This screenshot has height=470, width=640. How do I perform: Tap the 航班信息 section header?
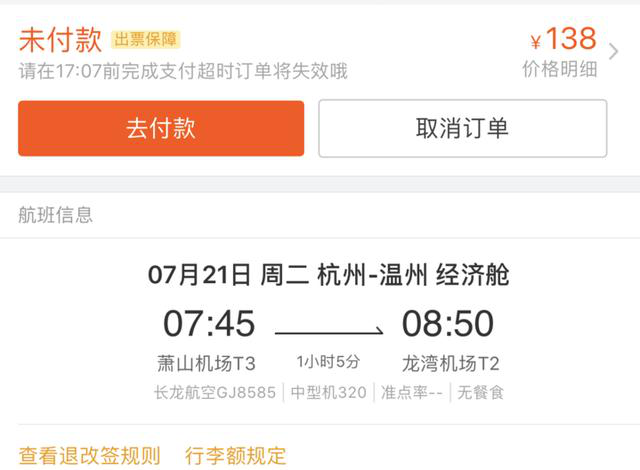[56, 215]
